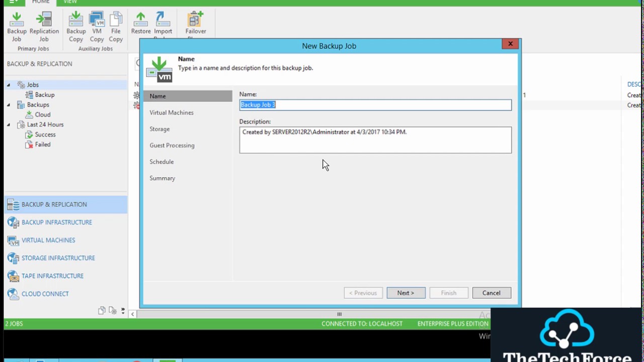
Task: Select Last 24 Hours tree node
Action: (45, 125)
